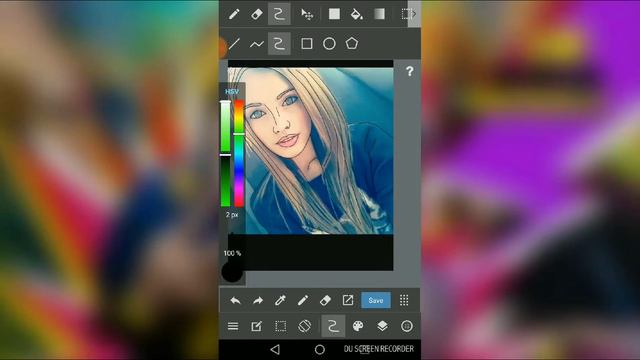The image size is (640, 360).
Task: Adjust the green saturation/brightness bar
Action: click(225, 153)
